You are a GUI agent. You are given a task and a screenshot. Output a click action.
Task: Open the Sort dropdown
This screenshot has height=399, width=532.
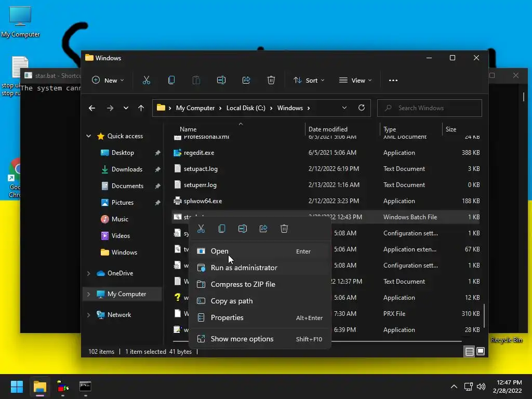pyautogui.click(x=309, y=81)
